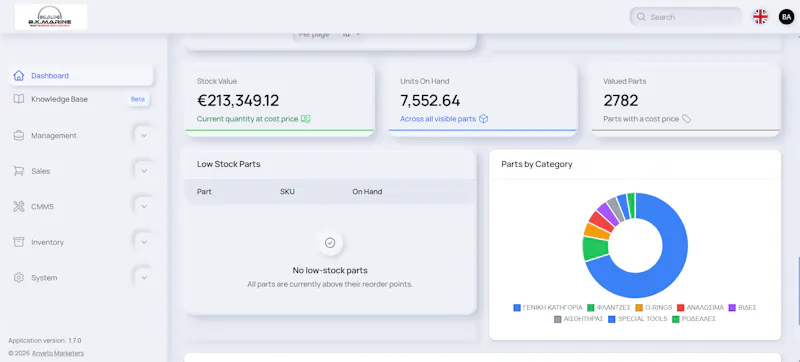Toggle the ΑΙΣΘΗΤΗΡΑΣ legend entry
Screen dimensions: 800x362
[579, 319]
